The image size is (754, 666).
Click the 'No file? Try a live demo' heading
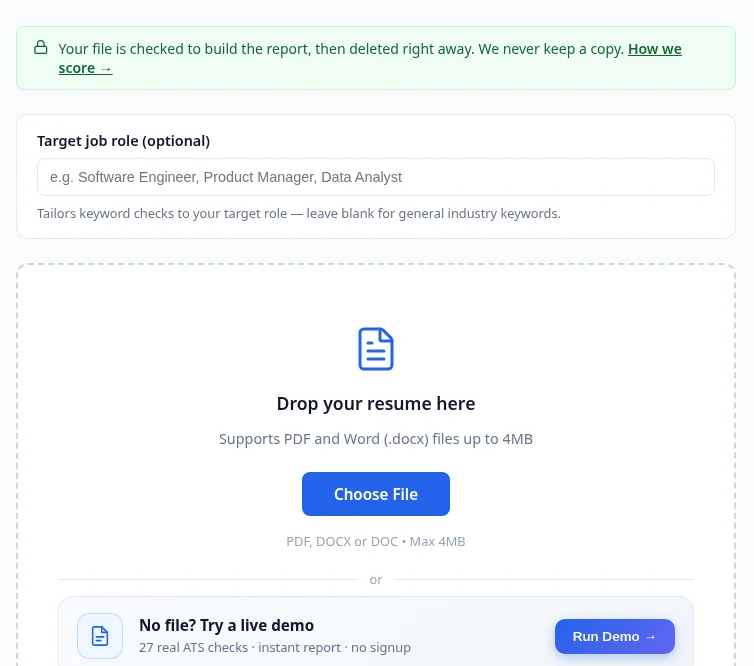coord(226,625)
